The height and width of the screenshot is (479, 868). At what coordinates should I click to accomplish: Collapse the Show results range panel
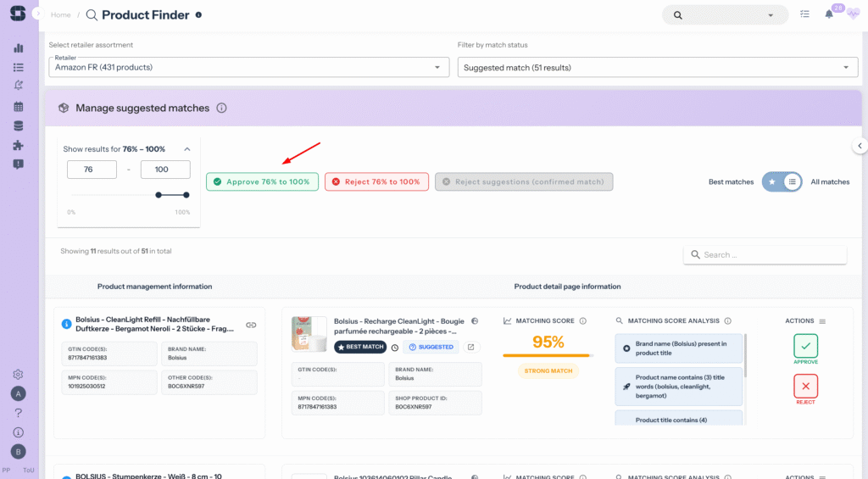tap(186, 149)
